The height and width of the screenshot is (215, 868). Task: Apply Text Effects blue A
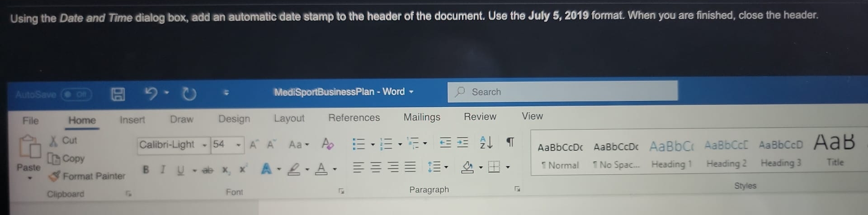click(x=267, y=169)
